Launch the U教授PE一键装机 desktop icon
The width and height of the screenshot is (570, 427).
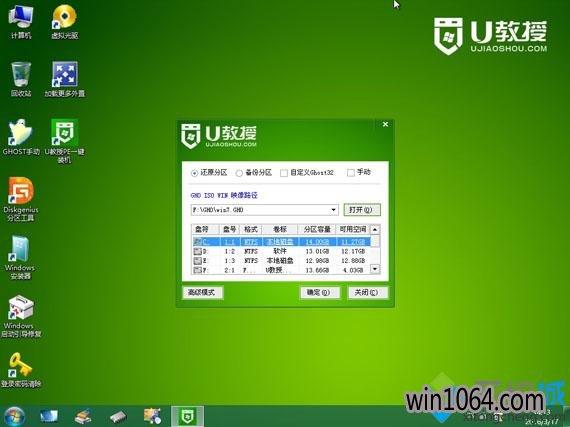[64, 141]
